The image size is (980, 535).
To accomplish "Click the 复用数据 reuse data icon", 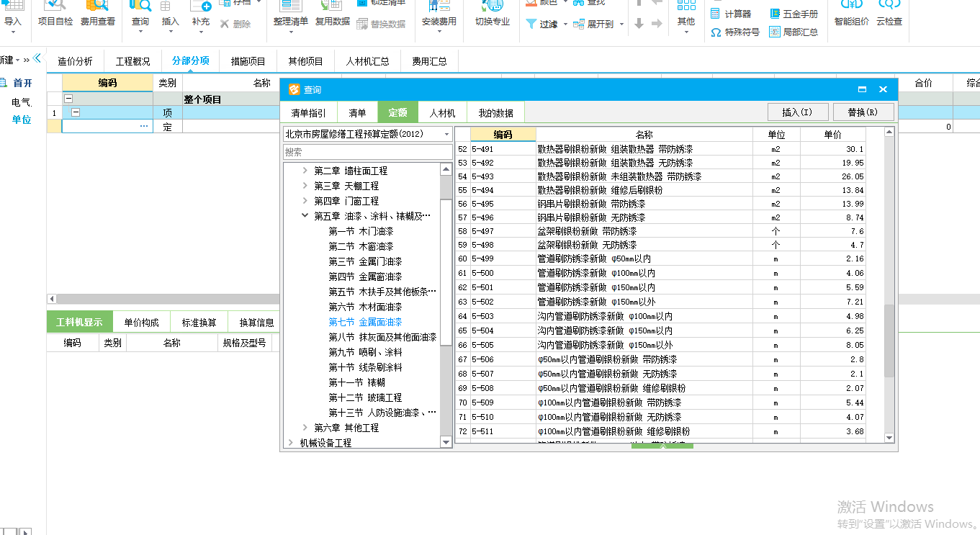I will point(332,6).
